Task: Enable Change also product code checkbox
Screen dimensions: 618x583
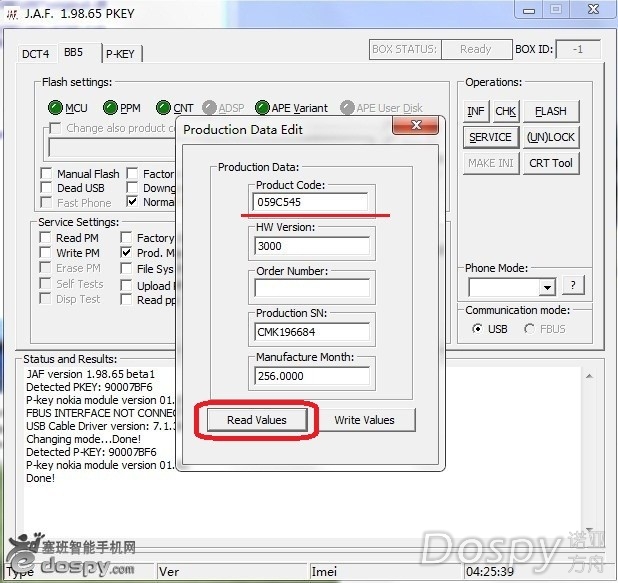Action: coord(55,128)
